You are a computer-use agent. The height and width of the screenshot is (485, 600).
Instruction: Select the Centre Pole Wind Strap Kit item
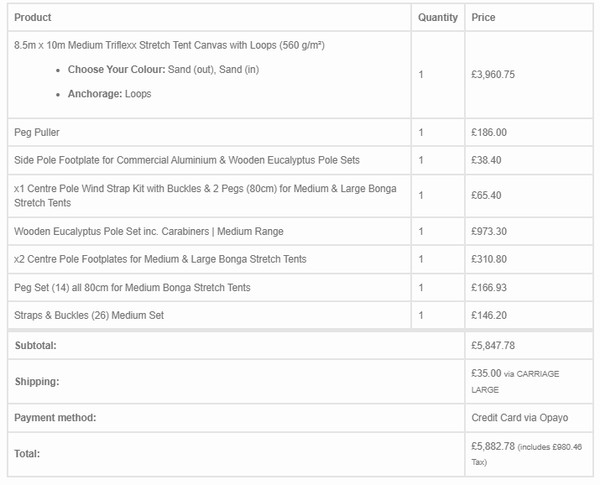(x=205, y=196)
